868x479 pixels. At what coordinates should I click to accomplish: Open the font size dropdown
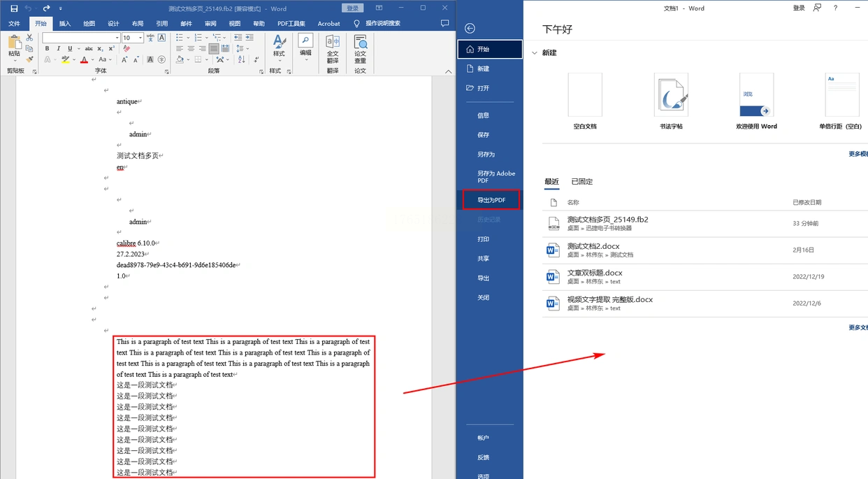pyautogui.click(x=140, y=38)
